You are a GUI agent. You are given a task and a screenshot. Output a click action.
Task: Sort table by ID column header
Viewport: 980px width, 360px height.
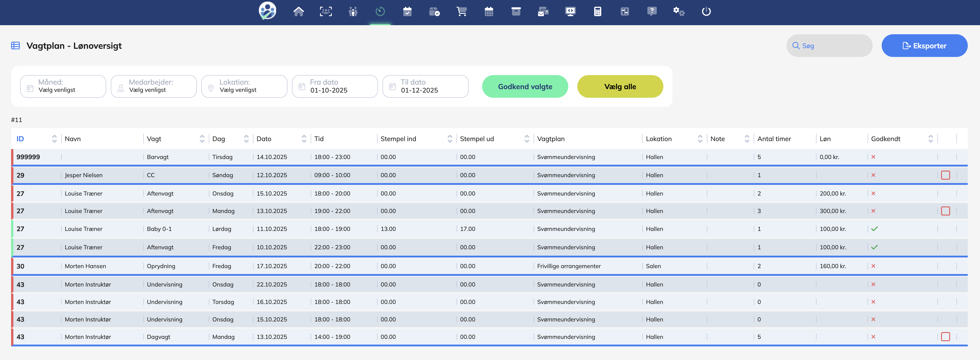coord(21,139)
